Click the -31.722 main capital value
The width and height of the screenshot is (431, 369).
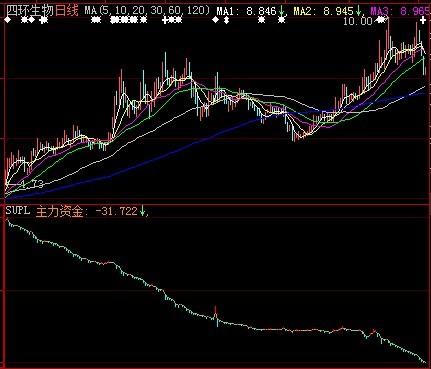[116, 211]
